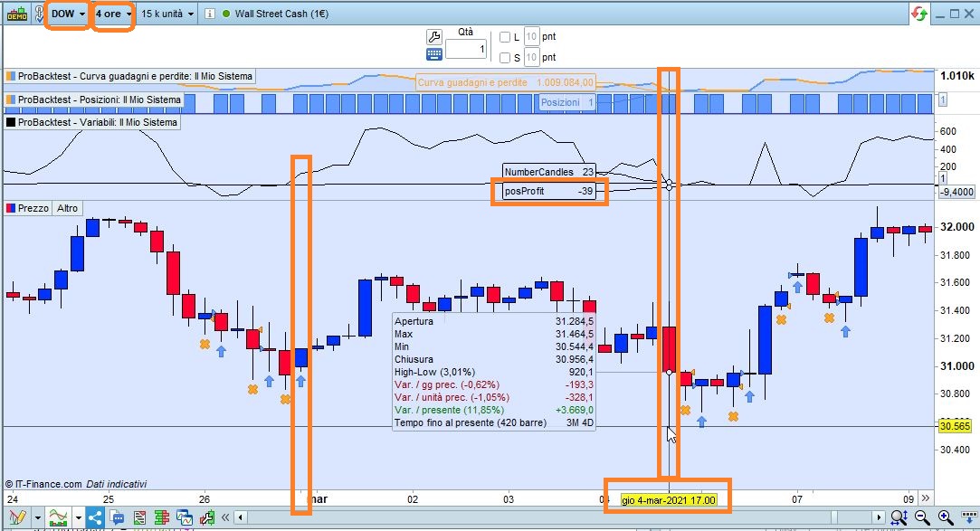
Task: Click the Curva guadagni panel color icon
Action: [10, 76]
